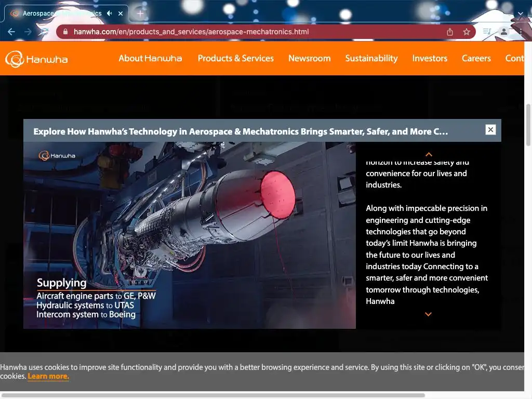Image resolution: width=532 pixels, height=399 pixels.
Task: Click the browser forward arrow
Action: (28, 32)
